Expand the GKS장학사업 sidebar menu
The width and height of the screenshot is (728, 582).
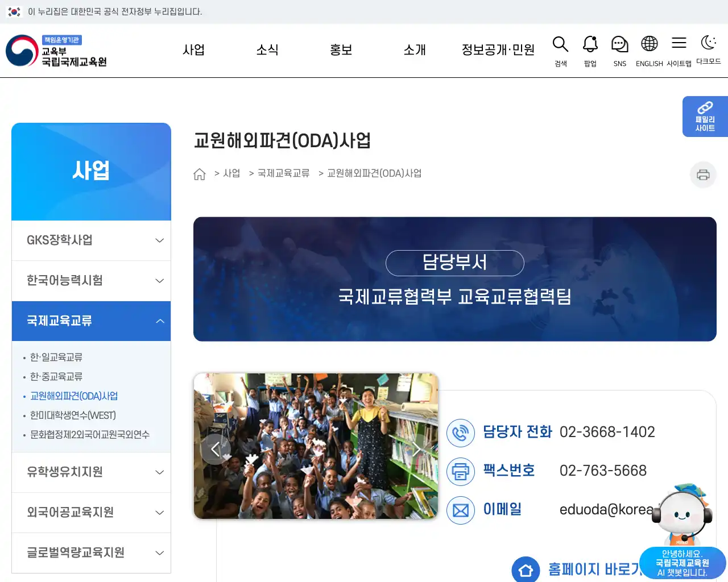[x=91, y=240]
